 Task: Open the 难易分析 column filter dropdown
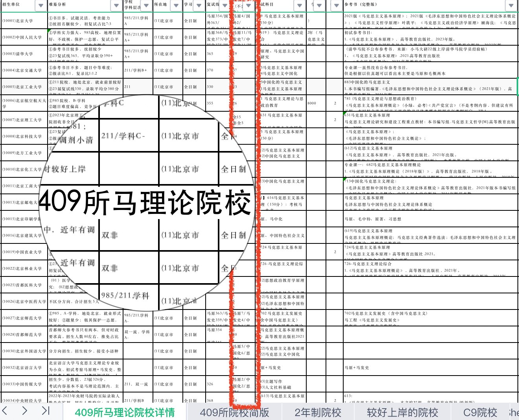(x=116, y=6)
